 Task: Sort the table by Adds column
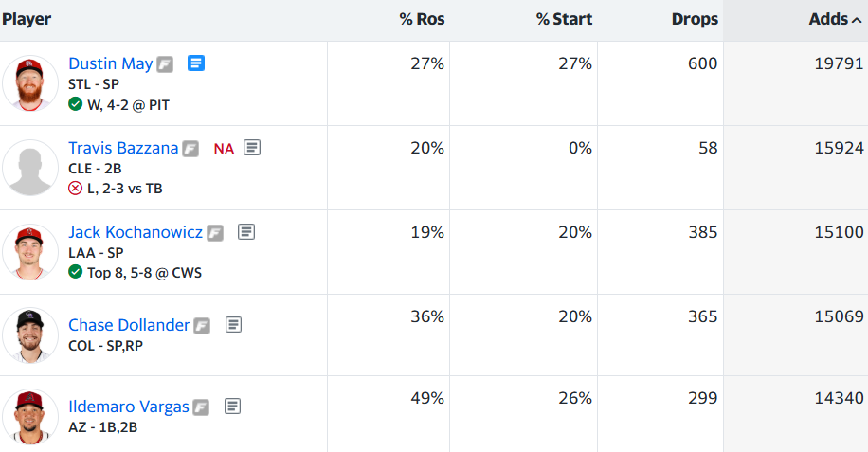coord(828,19)
